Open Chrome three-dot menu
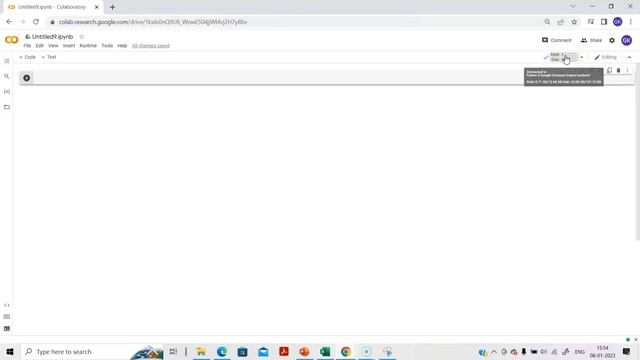Screen dimensions: 640x360 click(631, 22)
